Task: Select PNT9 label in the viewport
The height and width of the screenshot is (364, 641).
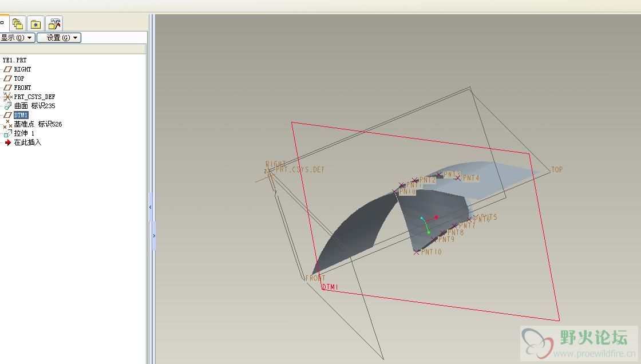Action: point(446,239)
